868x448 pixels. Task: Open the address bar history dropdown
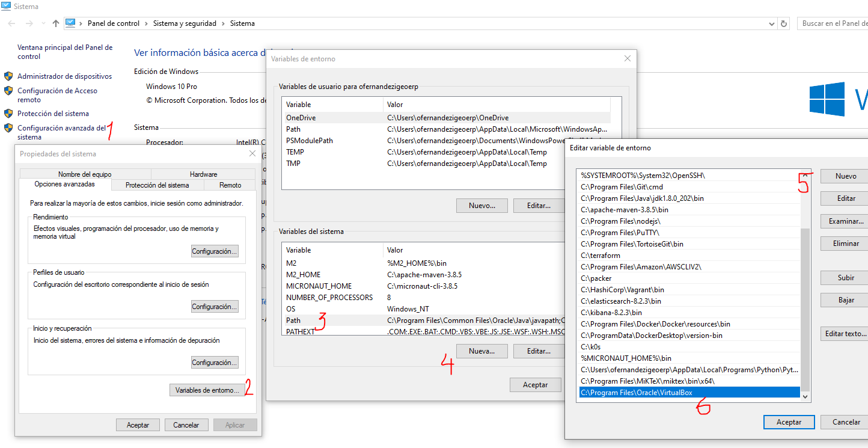click(x=772, y=23)
